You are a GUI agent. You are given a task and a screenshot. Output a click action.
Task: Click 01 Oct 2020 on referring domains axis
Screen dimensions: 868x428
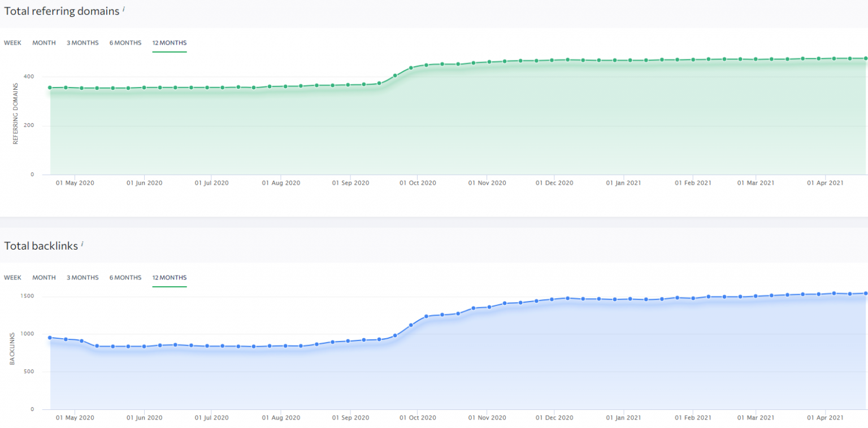click(x=418, y=183)
